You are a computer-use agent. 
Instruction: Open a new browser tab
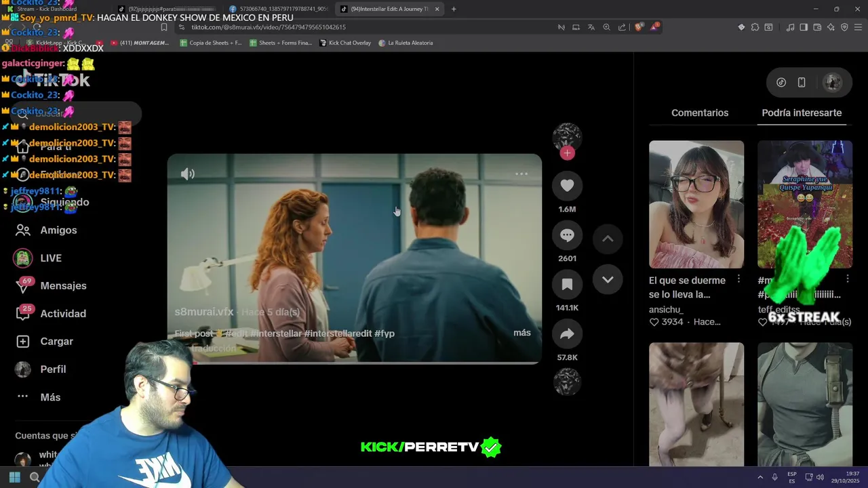click(454, 9)
